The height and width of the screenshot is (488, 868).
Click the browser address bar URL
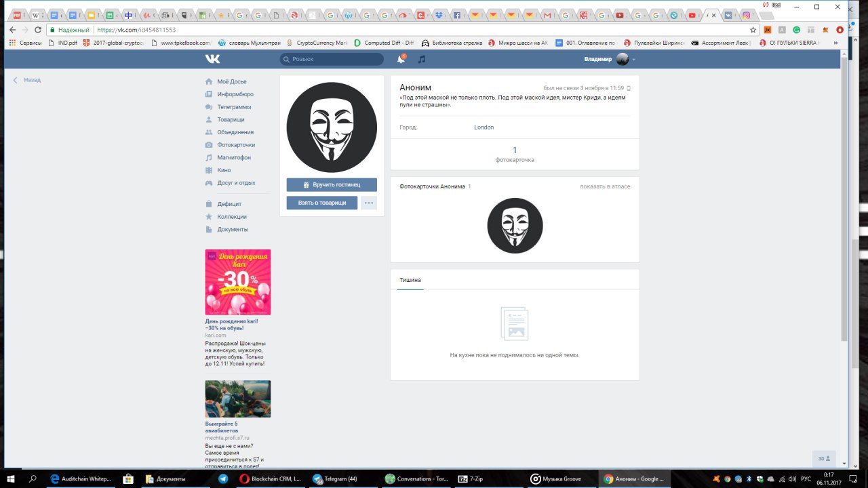tap(136, 30)
